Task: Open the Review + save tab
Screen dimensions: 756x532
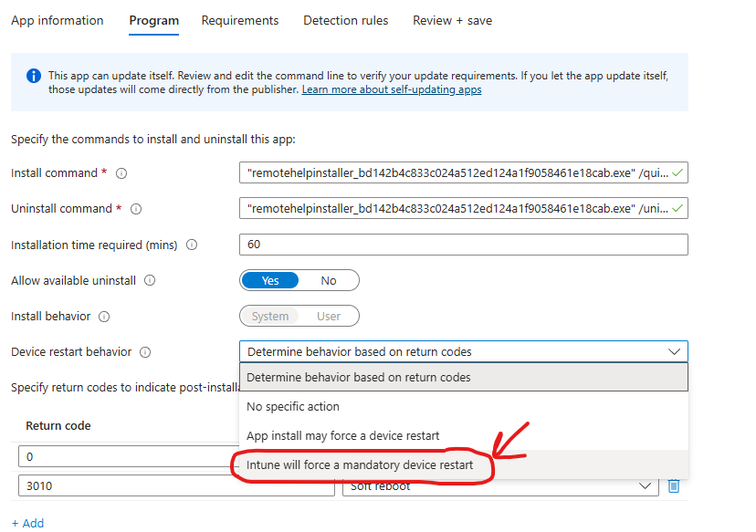Action: tap(452, 20)
